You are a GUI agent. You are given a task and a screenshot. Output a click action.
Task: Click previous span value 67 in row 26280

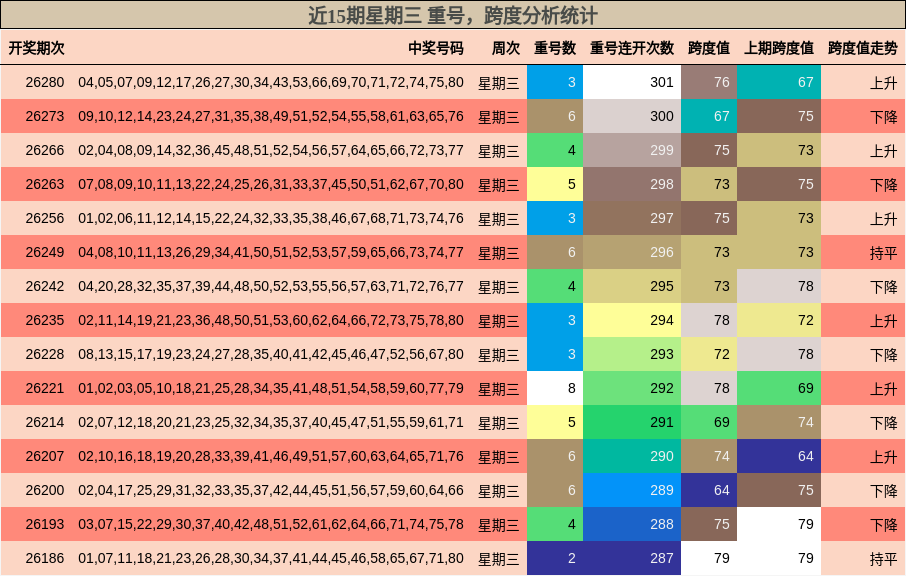(x=779, y=82)
